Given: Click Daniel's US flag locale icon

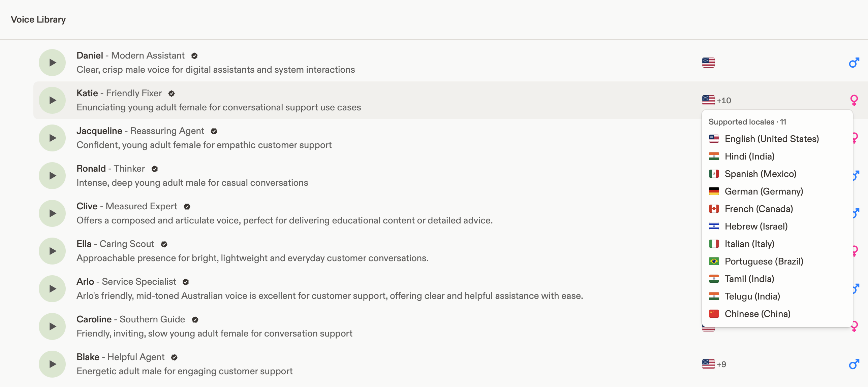Looking at the screenshot, I should click(x=708, y=63).
